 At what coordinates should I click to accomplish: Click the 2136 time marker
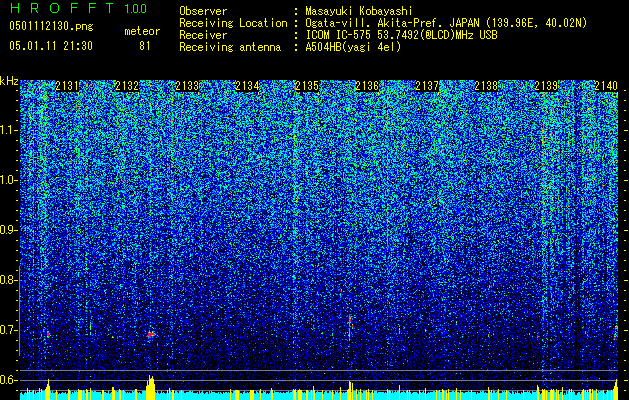tap(367, 86)
